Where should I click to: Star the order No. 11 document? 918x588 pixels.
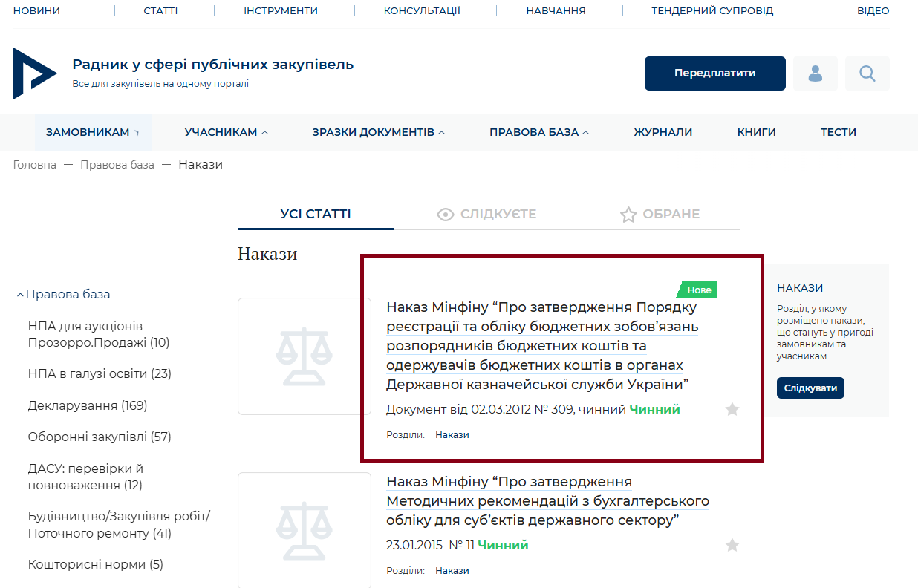pyautogui.click(x=732, y=546)
